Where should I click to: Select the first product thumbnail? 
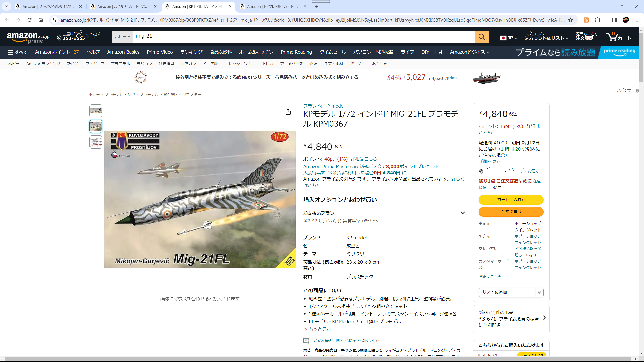coord(96,111)
